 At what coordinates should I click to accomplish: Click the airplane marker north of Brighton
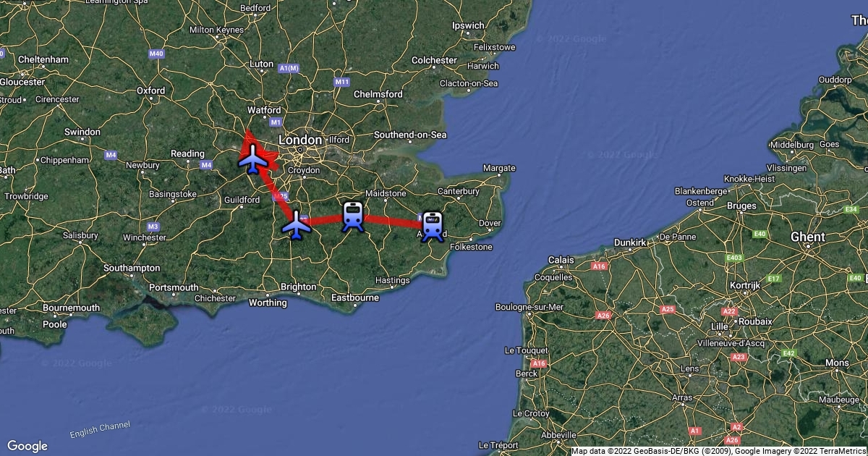tap(297, 224)
